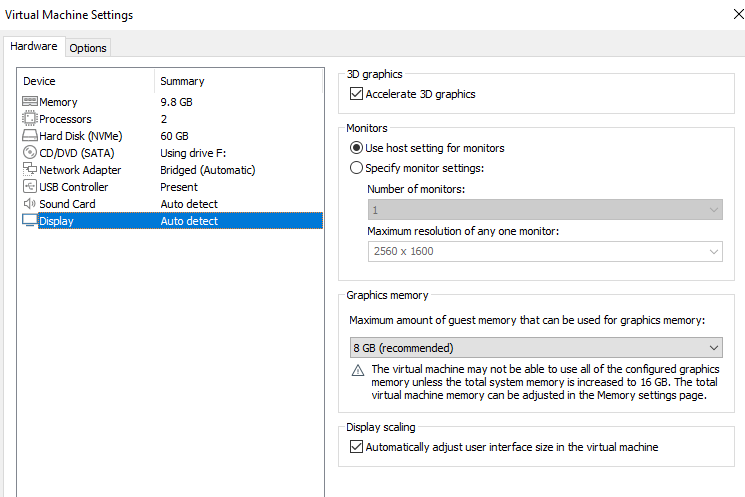745x497 pixels.
Task: Open the Number of monitors dropdown
Action: coord(544,210)
